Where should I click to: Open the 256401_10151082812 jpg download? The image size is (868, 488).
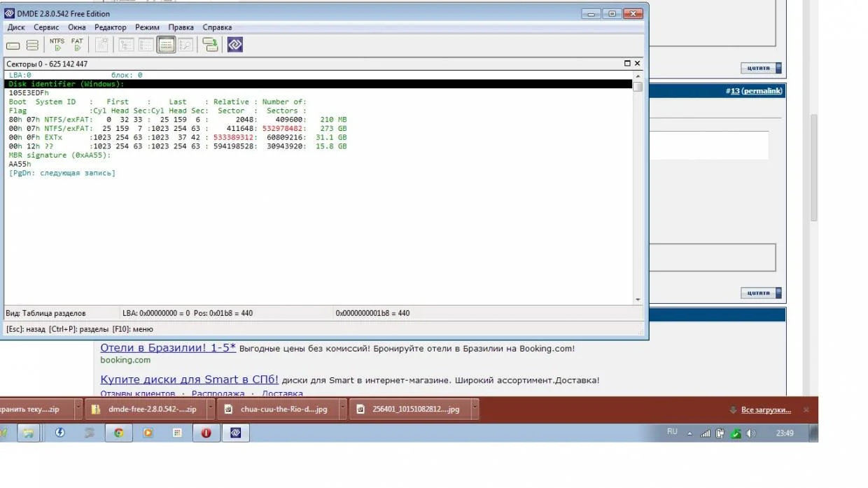click(x=411, y=409)
